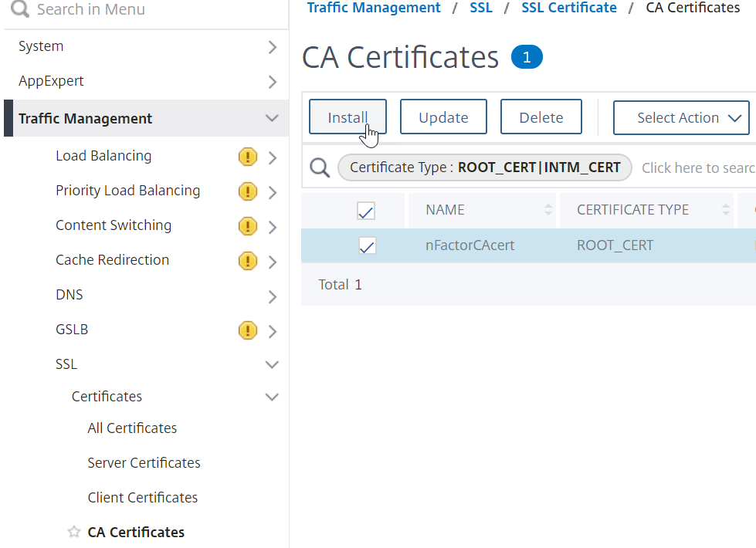Click the Content Switching warning icon
The height and width of the screenshot is (548, 756).
click(x=247, y=226)
